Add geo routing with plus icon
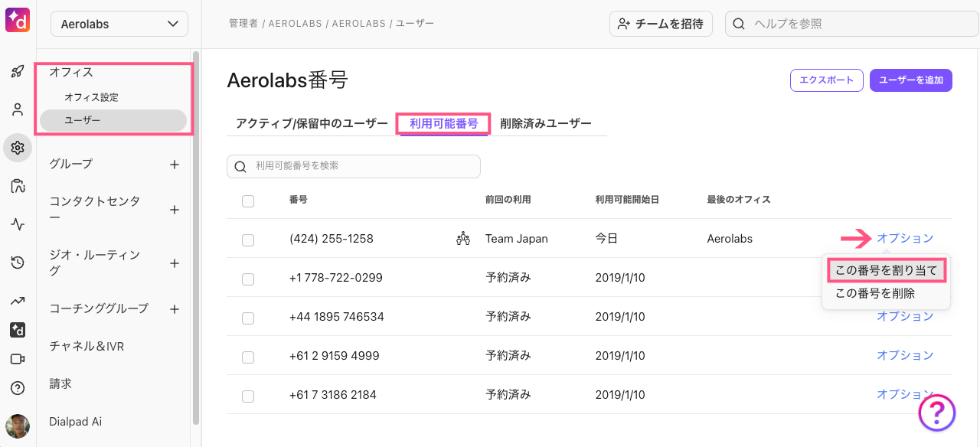Screen dimensions: 980x447 [175, 263]
